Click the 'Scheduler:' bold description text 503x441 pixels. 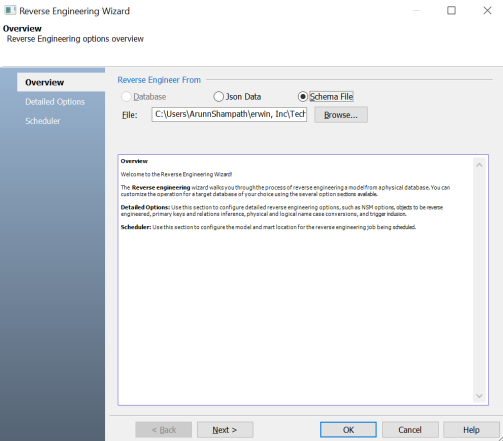click(136, 227)
